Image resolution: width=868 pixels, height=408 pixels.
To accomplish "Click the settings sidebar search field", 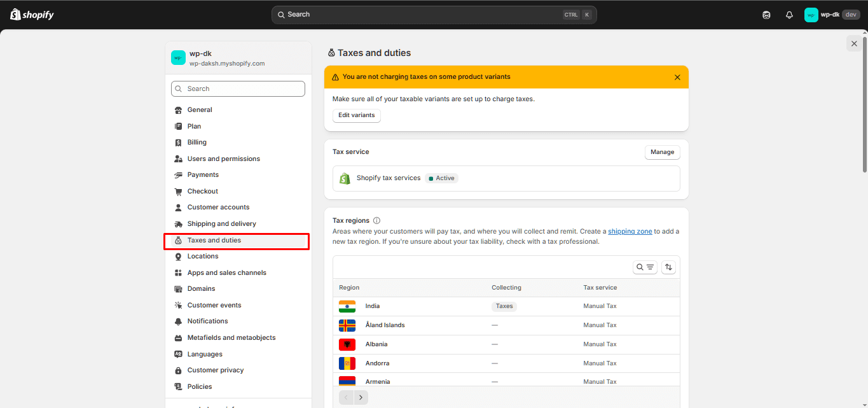I will [x=238, y=89].
